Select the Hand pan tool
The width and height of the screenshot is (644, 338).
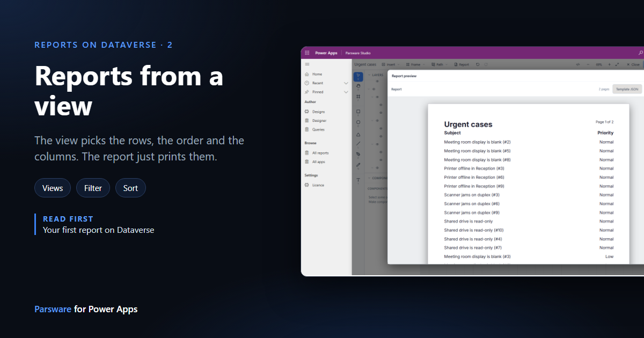[x=358, y=86]
